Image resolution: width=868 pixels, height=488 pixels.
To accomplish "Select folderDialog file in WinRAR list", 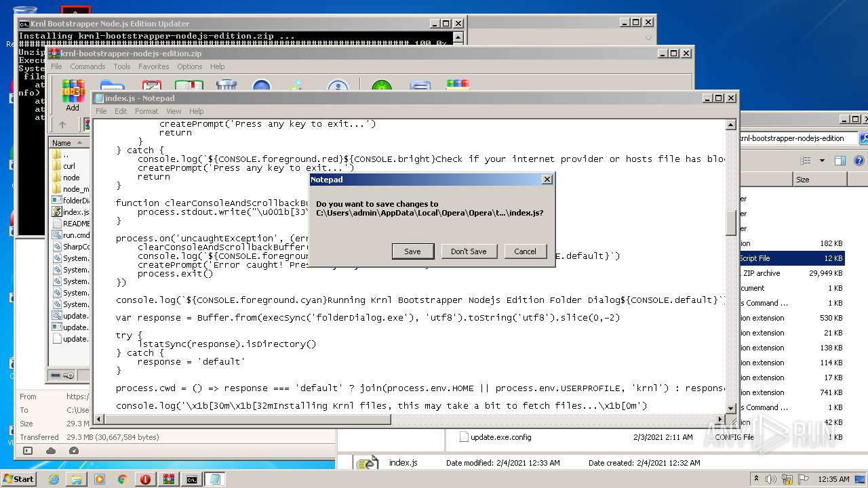I will pos(71,201).
